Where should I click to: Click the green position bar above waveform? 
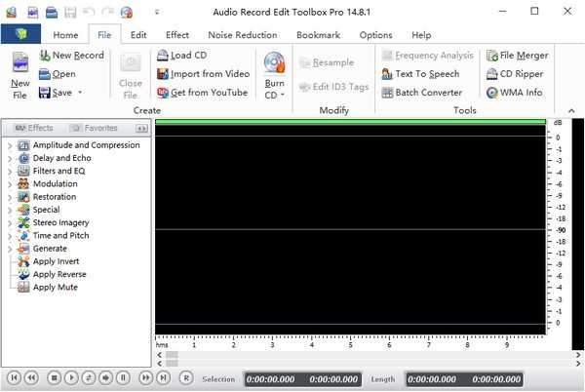(350, 122)
